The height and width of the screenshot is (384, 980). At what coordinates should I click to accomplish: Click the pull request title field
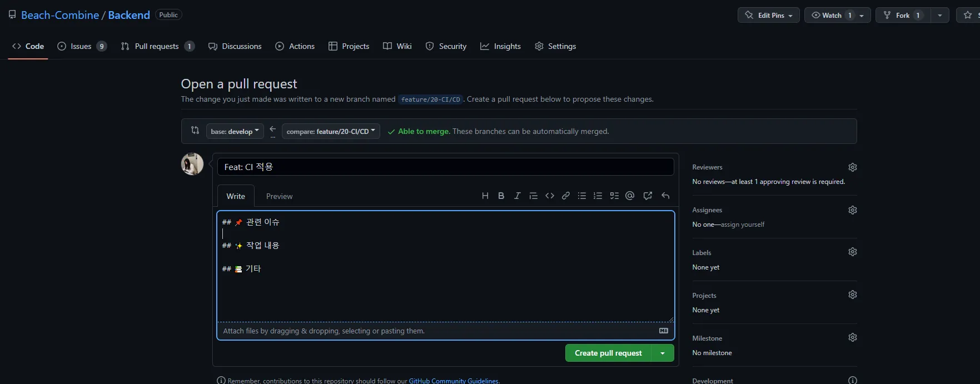coord(446,167)
